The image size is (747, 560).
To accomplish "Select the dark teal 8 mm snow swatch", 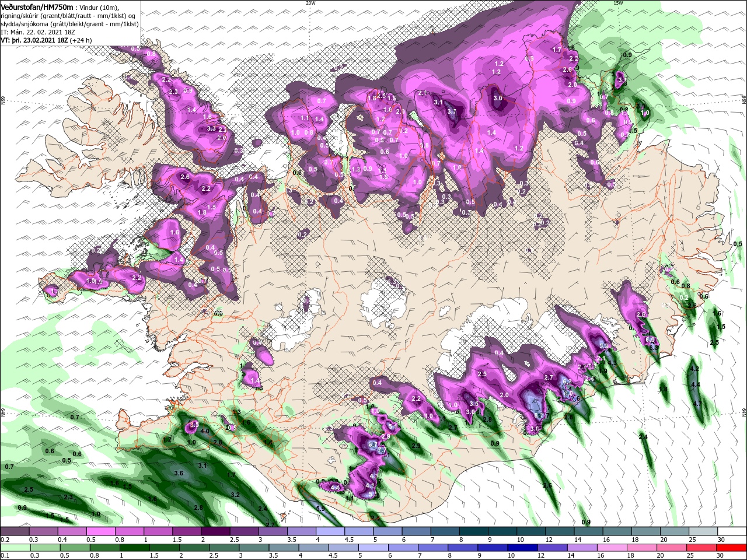I will tap(474, 531).
